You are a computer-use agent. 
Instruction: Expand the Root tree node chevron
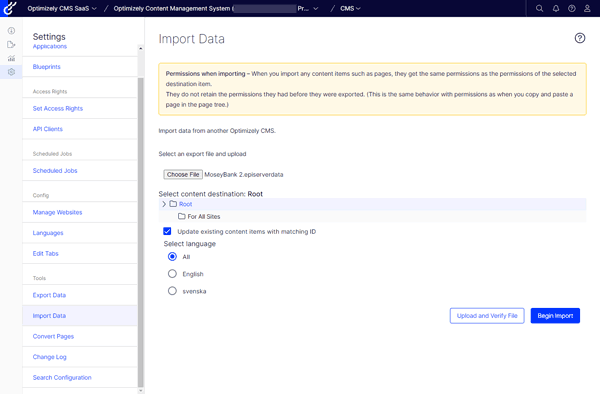coord(164,204)
